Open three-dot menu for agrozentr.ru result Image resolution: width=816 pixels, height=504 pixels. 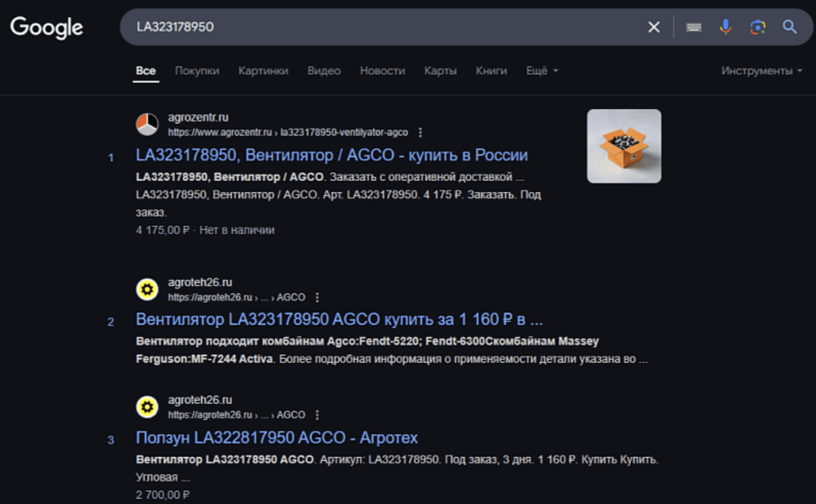[420, 133]
